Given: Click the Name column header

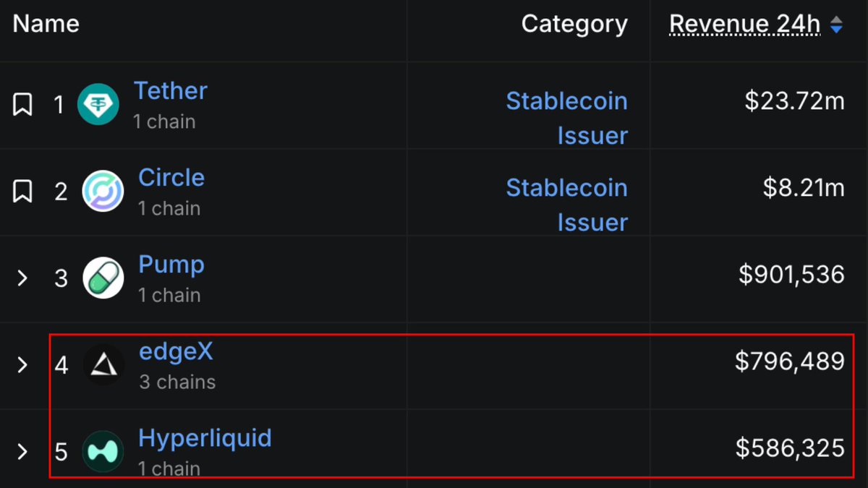Looking at the screenshot, I should 45,23.
